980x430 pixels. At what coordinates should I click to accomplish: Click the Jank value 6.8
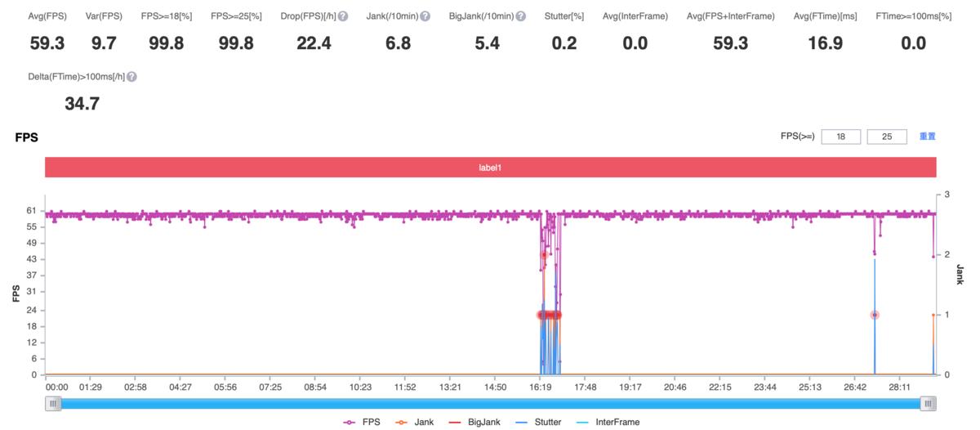(398, 43)
